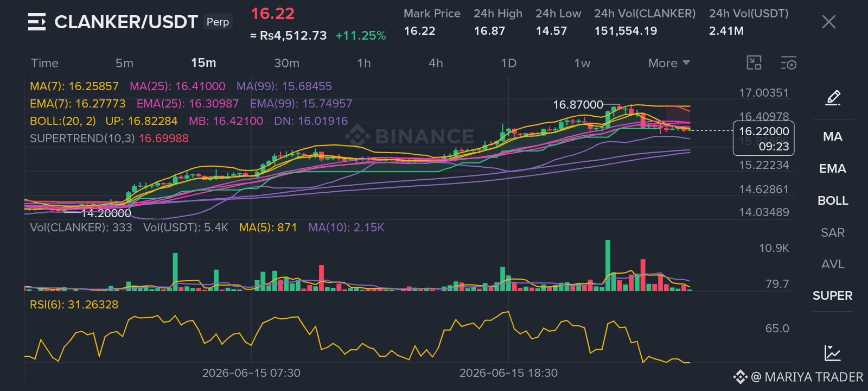This screenshot has width=868, height=391.
Task: Select the 1D interval
Action: (x=508, y=63)
